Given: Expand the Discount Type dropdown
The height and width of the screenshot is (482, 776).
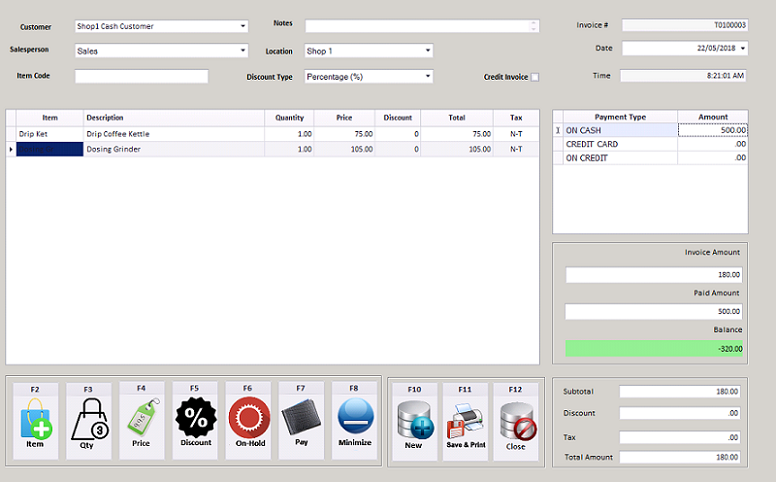Looking at the screenshot, I should coord(428,76).
